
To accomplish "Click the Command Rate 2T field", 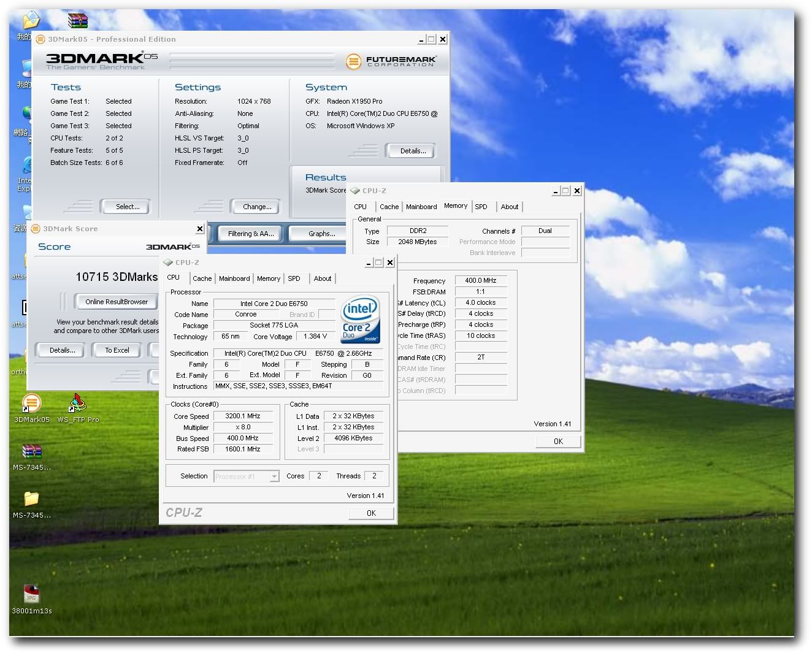I will (481, 357).
